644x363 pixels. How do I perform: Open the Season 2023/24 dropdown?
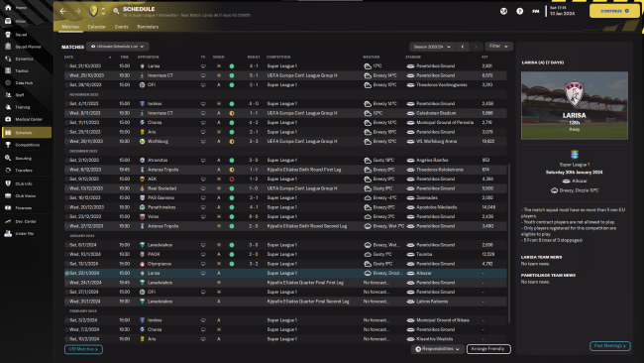pos(433,47)
